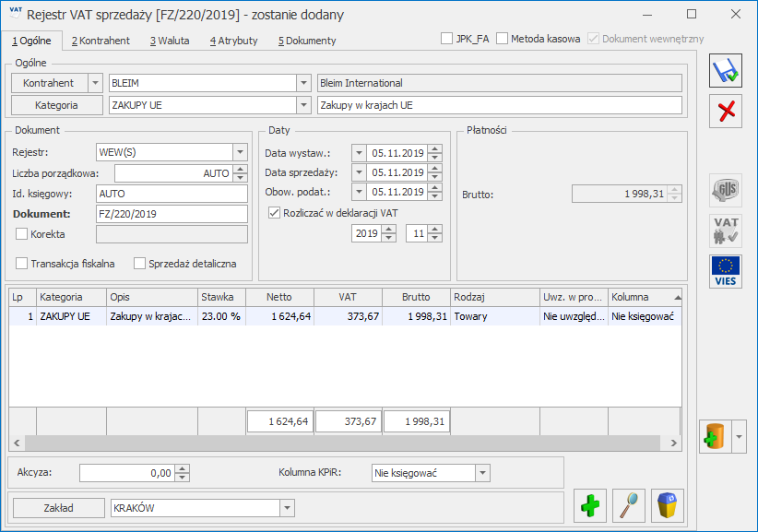Image resolution: width=758 pixels, height=532 pixels.
Task: Click the Dokument field FZ/220/2019
Action: click(x=172, y=214)
